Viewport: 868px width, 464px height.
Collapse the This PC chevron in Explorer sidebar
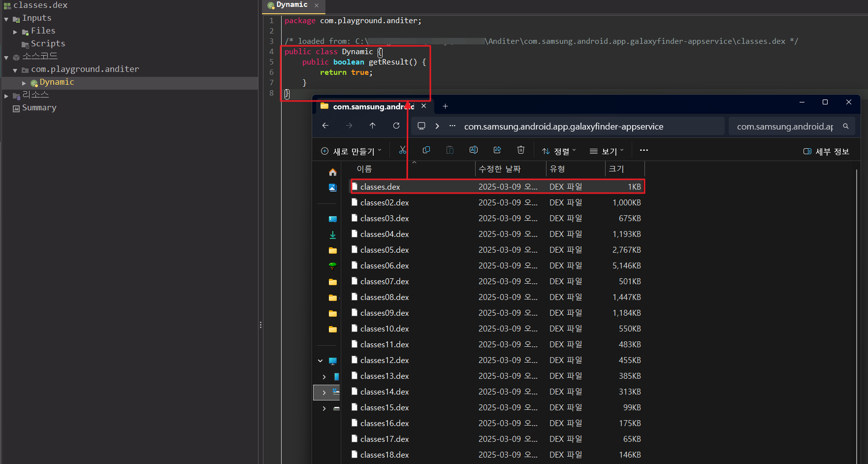click(x=321, y=361)
